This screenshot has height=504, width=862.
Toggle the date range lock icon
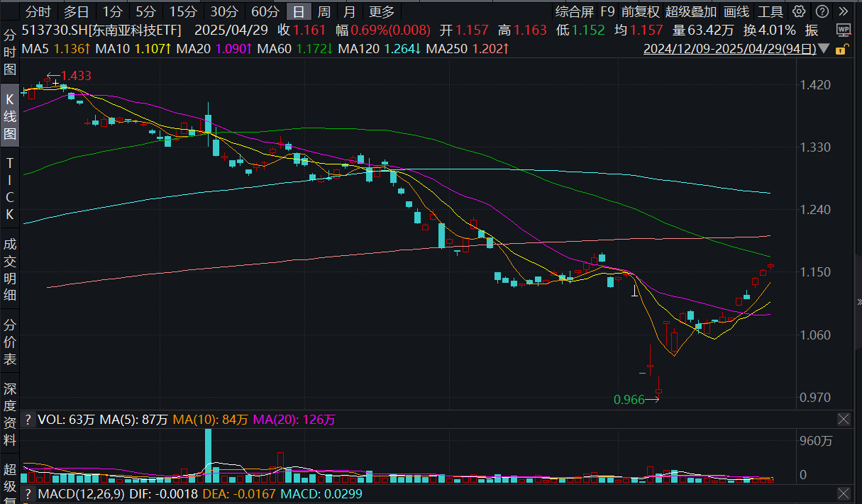(841, 49)
